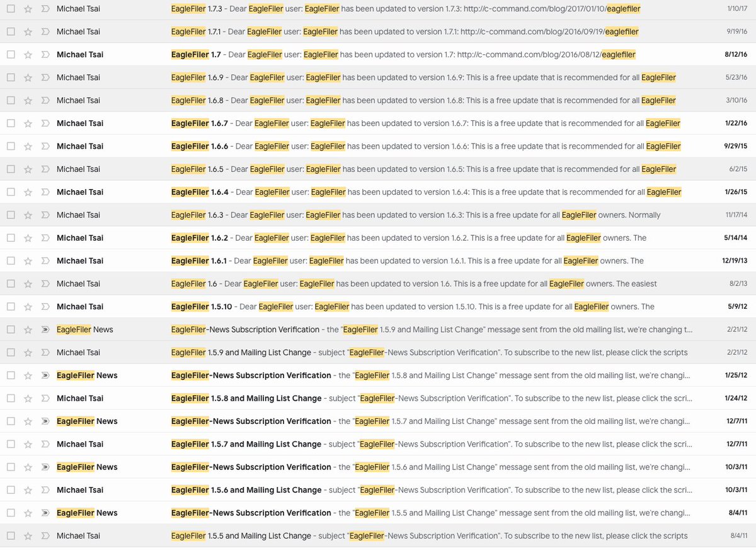Toggle importance marker on EagleFiler 1.6.8 email

point(45,100)
